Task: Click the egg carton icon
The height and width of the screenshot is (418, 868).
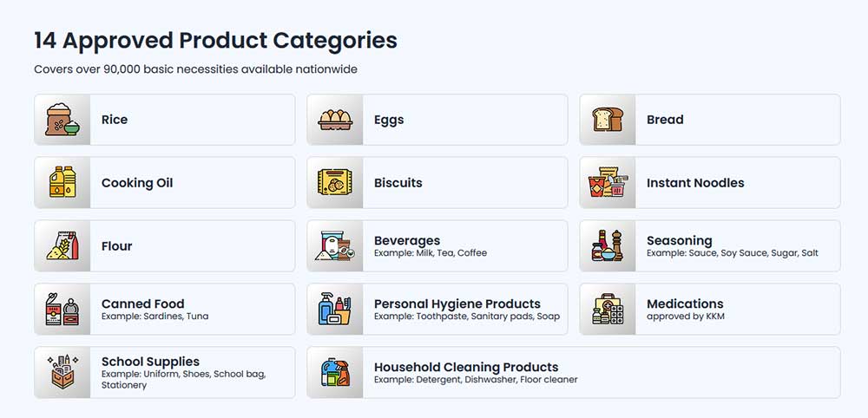Action: coord(335,120)
